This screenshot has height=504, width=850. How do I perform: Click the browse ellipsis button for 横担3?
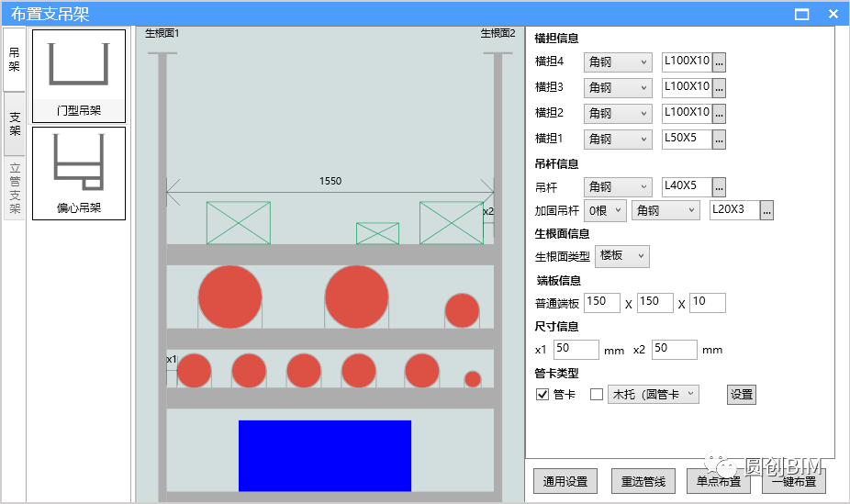719,88
